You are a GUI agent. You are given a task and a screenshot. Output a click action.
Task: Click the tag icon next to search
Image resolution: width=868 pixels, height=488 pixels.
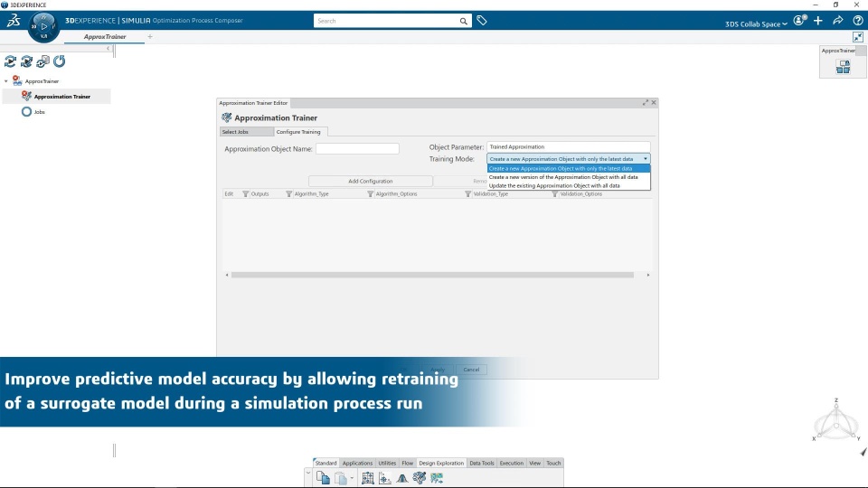coord(482,21)
